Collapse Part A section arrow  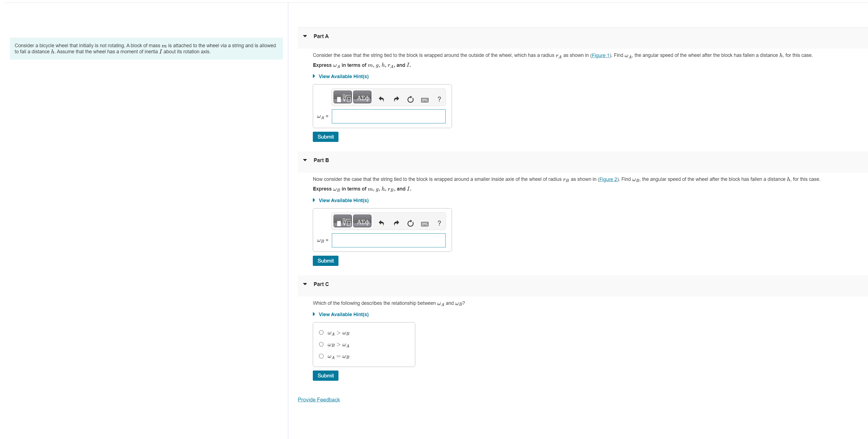point(305,36)
